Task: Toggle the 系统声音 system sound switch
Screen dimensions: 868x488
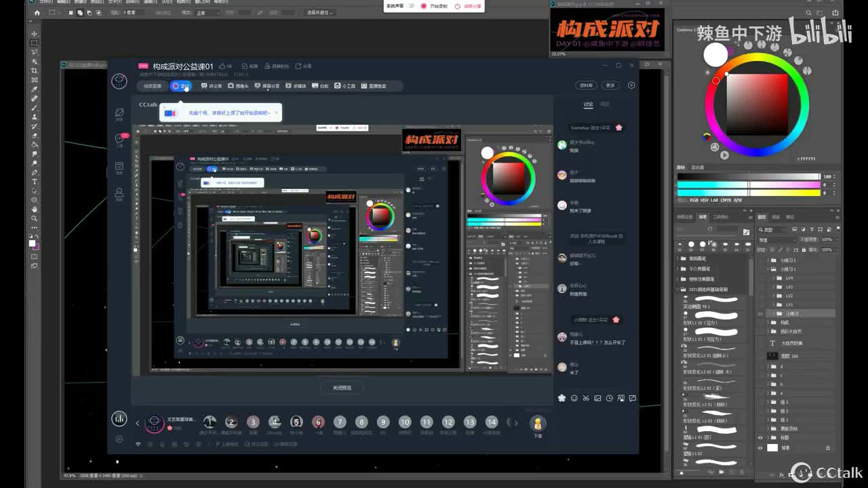Action: click(x=410, y=6)
